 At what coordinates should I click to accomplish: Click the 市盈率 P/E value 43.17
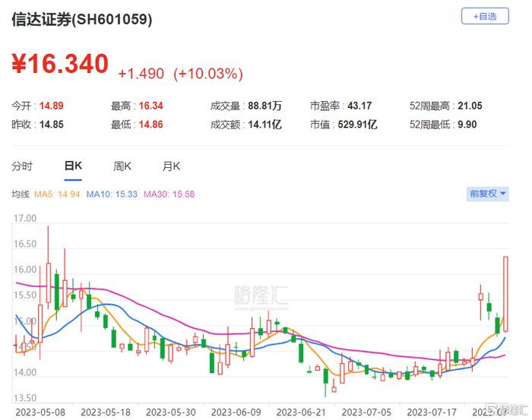[359, 106]
